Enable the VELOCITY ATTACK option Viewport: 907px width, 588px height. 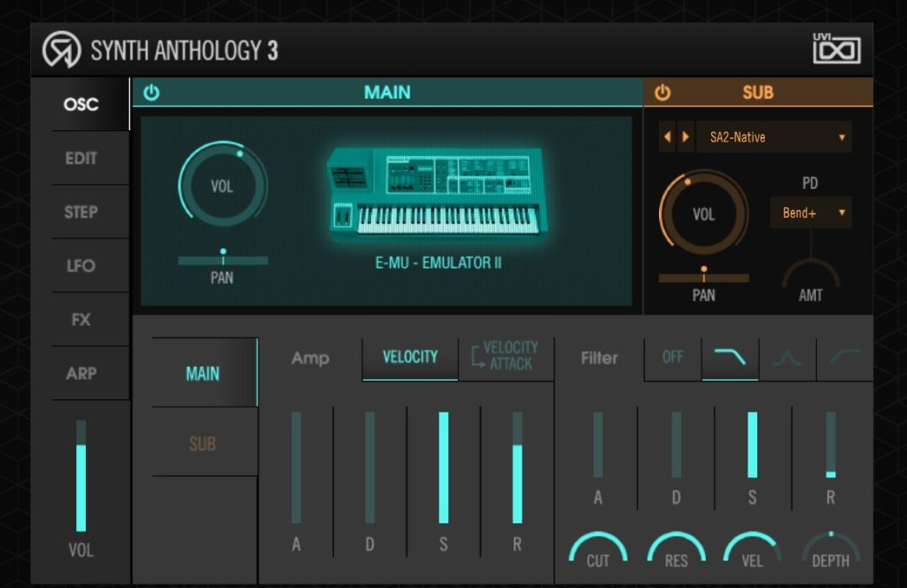[x=505, y=356]
